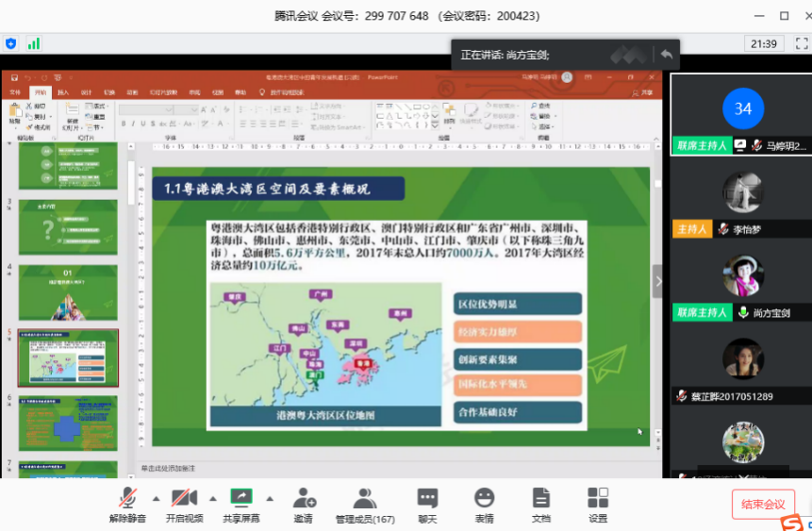Expand share options arrow beside 共享屏幕
Screen dimensions: 812x531
coord(270,498)
